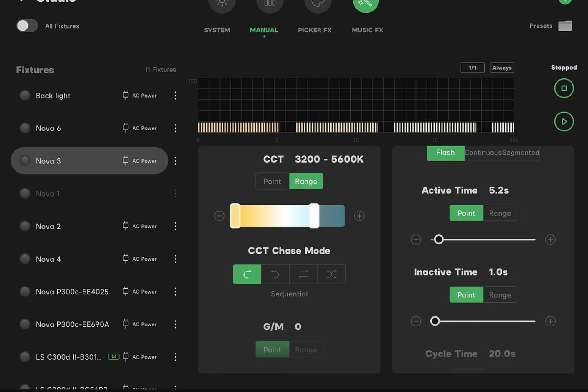Select Sequential chase mode icon
This screenshot has width=588, height=392.
coord(247,274)
